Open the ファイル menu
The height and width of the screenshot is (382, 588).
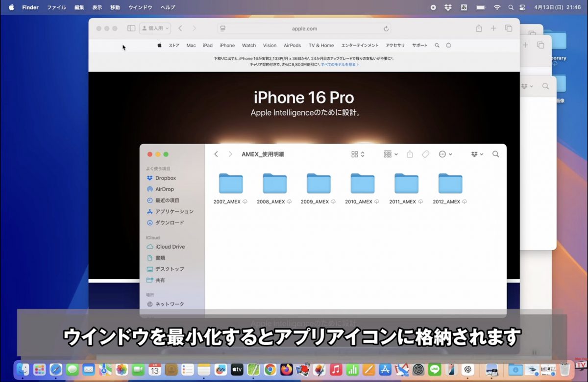(x=56, y=7)
